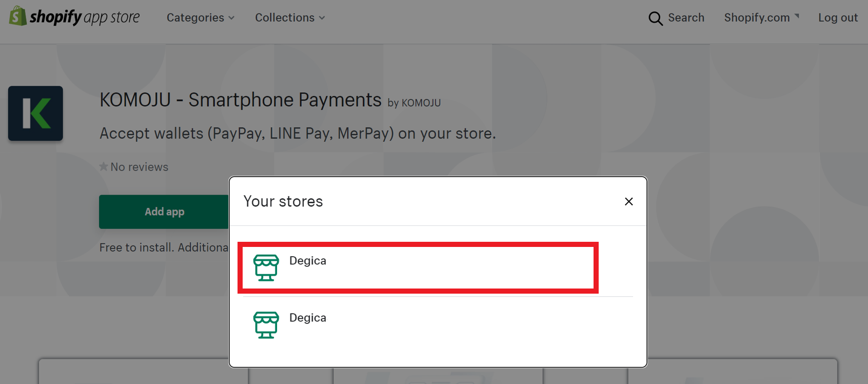Select the highlighted Degica store name
This screenshot has height=384, width=868.
tap(308, 260)
